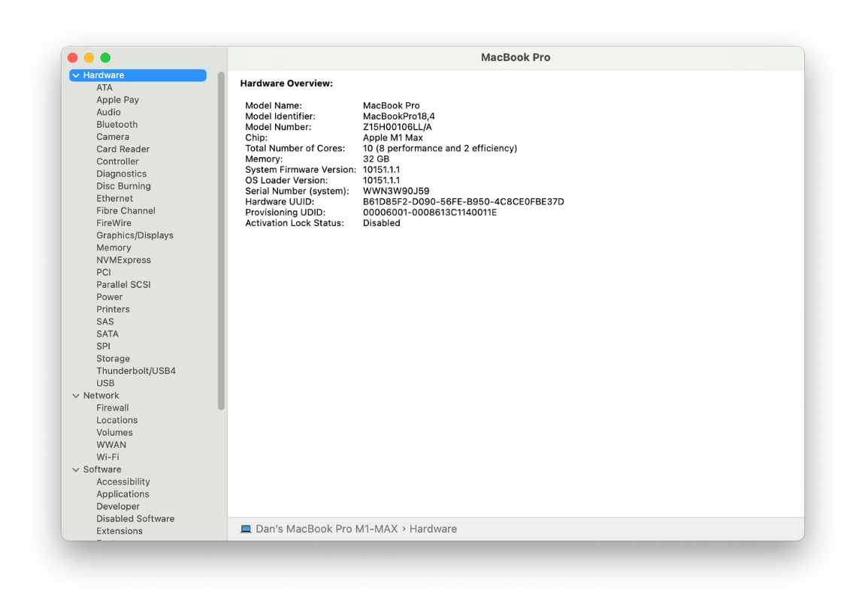Click the Activation Lock Status value Disabled
The height and width of the screenshot is (616, 865).
[x=382, y=223]
